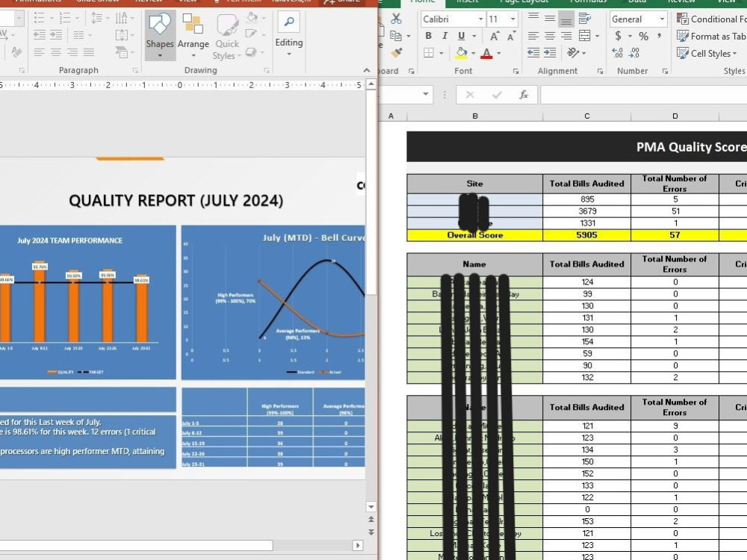Open the font size 11 dropdown
747x560 pixels.
pos(512,19)
